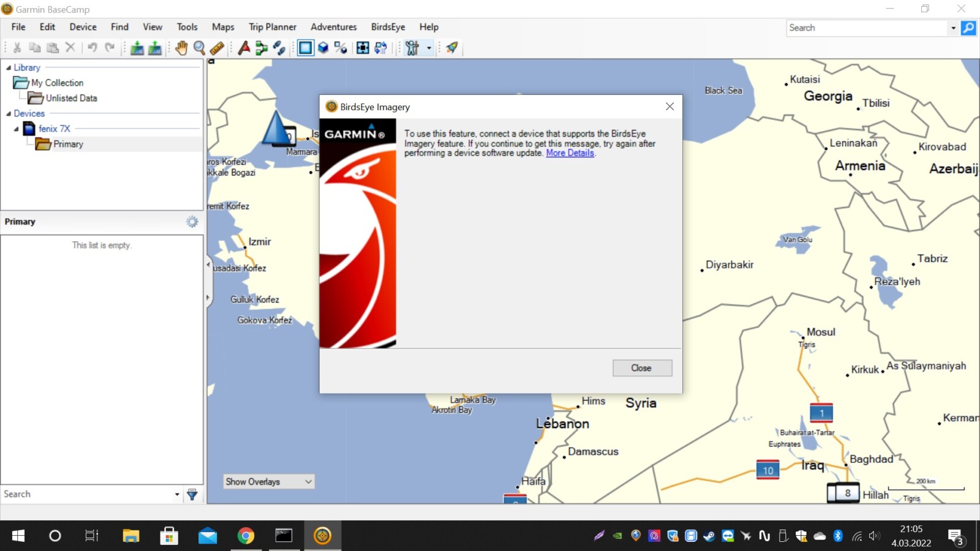Click the full-screen data view icon
The height and width of the screenshot is (551, 980).
[x=363, y=48]
